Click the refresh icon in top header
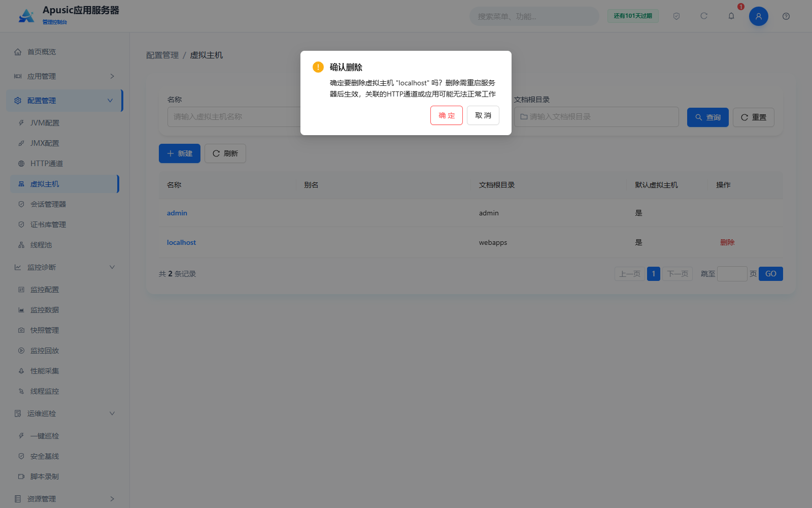Image resolution: width=812 pixels, height=508 pixels. click(704, 16)
